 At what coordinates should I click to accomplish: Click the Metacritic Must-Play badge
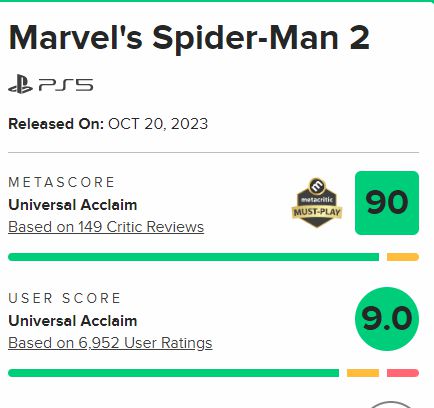pyautogui.click(x=317, y=202)
